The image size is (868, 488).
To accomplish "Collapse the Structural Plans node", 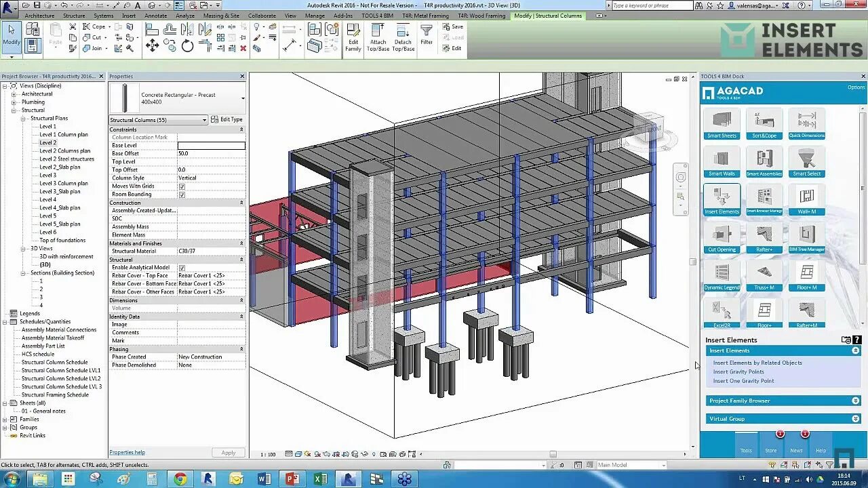I will 22,119.
